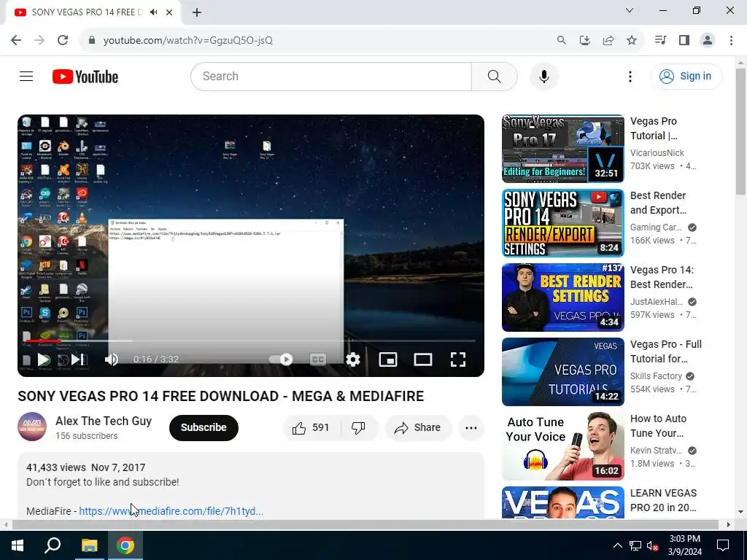The width and height of the screenshot is (747, 560).
Task: Open Alex The Tech Guy channel name
Action: tap(104, 421)
